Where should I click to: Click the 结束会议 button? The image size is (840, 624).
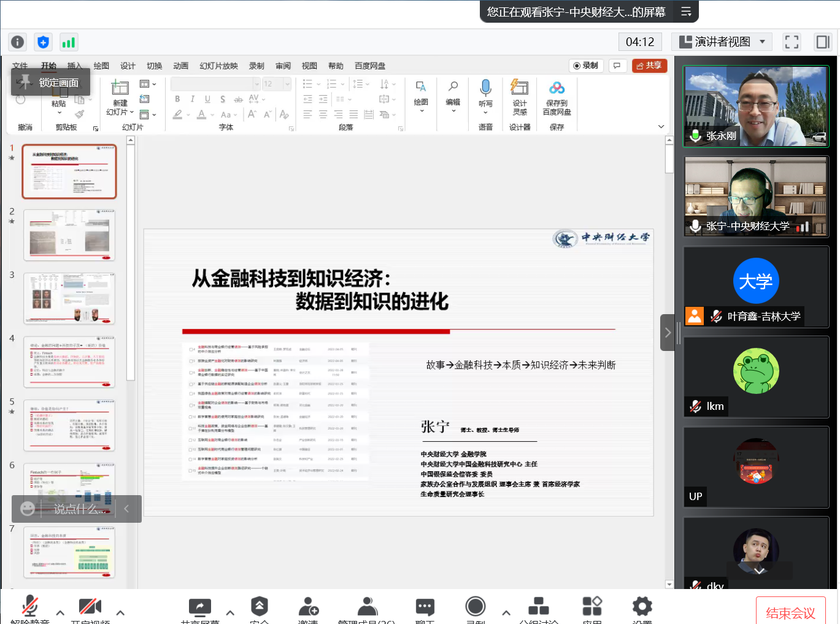point(790,612)
